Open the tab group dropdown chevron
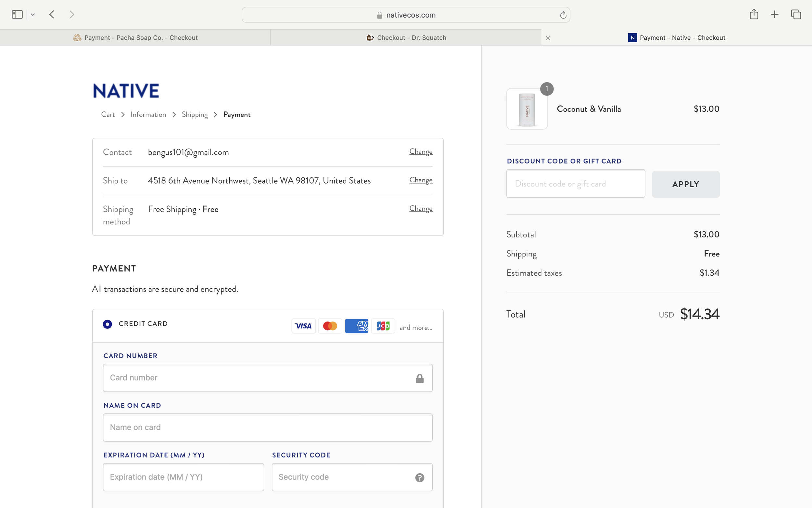 pos(32,14)
